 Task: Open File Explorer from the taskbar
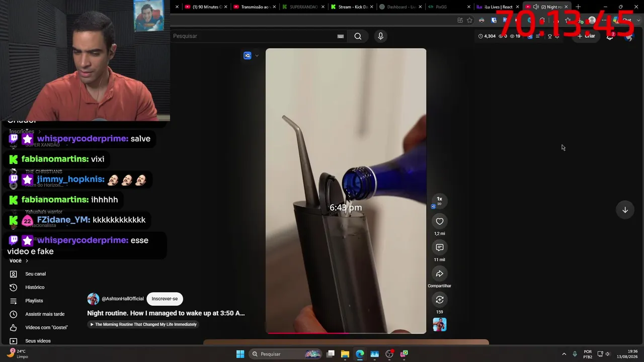(345, 354)
